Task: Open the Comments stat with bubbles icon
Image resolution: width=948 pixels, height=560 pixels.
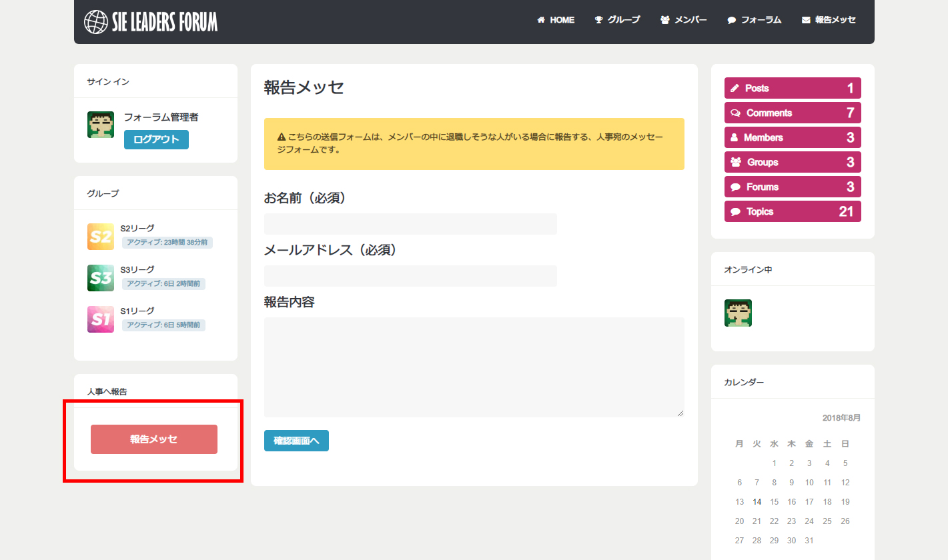Action: pos(792,113)
